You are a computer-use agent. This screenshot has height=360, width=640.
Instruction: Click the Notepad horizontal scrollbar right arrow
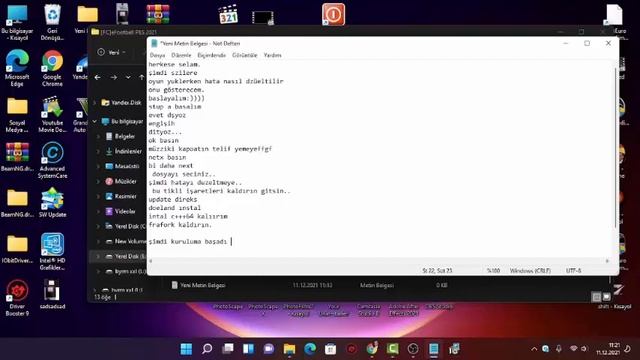click(607, 261)
